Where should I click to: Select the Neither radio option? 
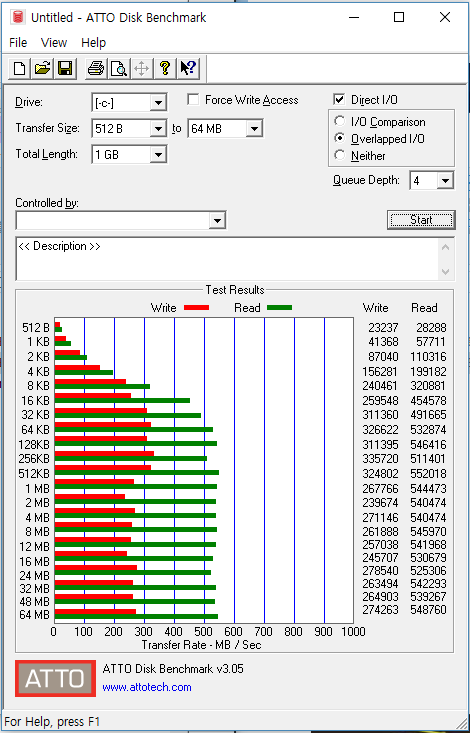[x=340, y=155]
